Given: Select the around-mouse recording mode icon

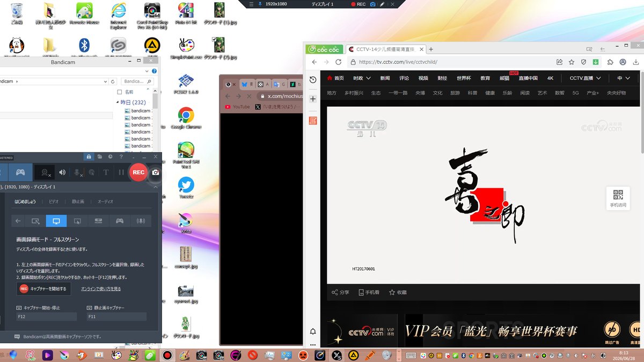Looking at the screenshot, I should point(77,220).
